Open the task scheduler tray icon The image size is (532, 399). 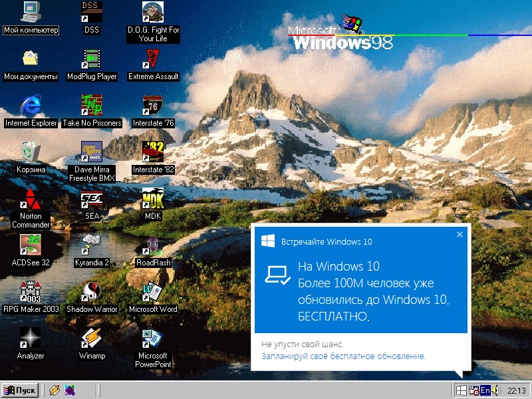(x=473, y=390)
